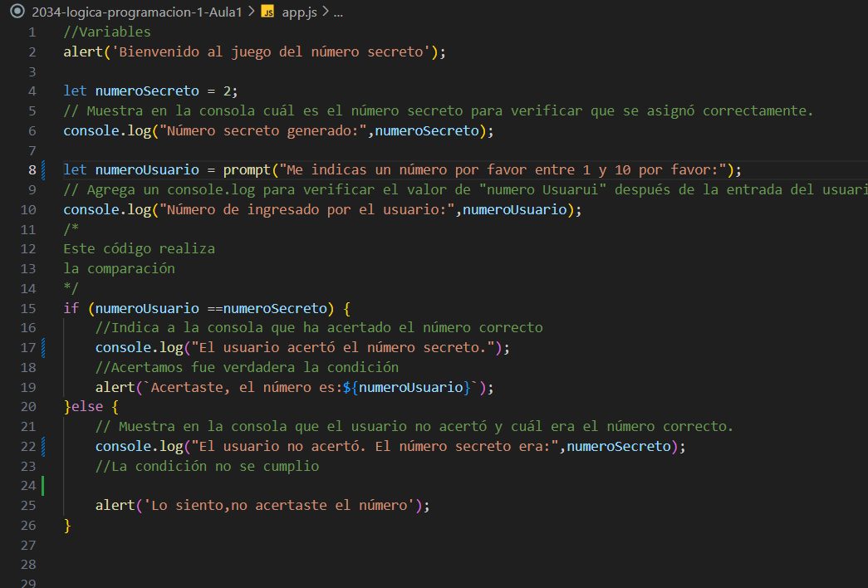
Task: Click line number 8 in the gutter
Action: [x=32, y=170]
